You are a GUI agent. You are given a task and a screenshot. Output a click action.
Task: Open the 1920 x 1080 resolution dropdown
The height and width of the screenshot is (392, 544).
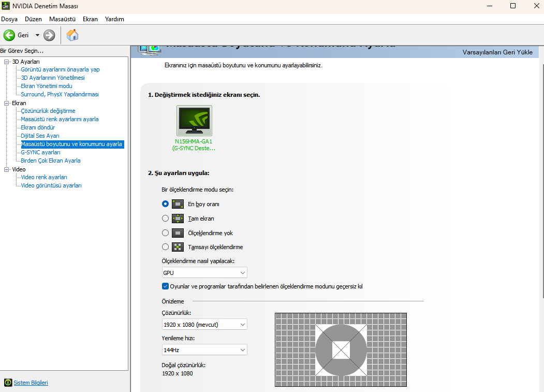[204, 325]
